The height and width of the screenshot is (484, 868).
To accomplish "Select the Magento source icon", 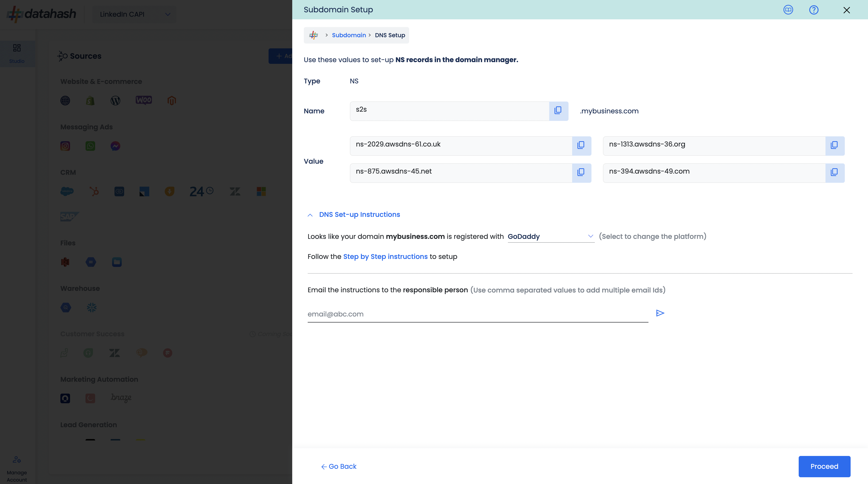I will click(x=172, y=101).
